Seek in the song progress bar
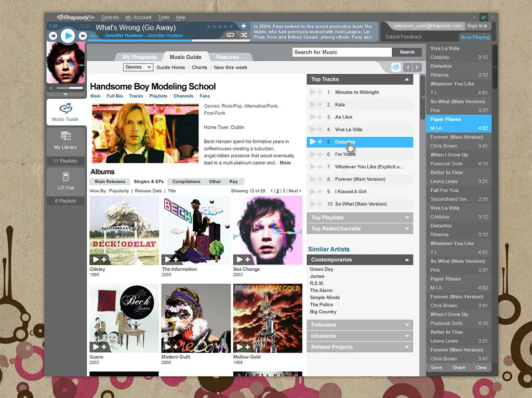Screen dimensions: 532x398 170,41
